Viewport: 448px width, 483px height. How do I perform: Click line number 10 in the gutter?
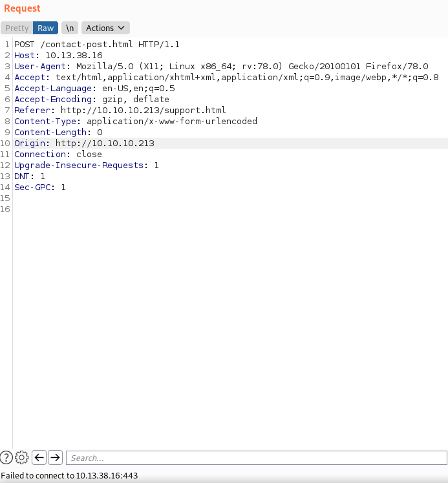(5, 144)
